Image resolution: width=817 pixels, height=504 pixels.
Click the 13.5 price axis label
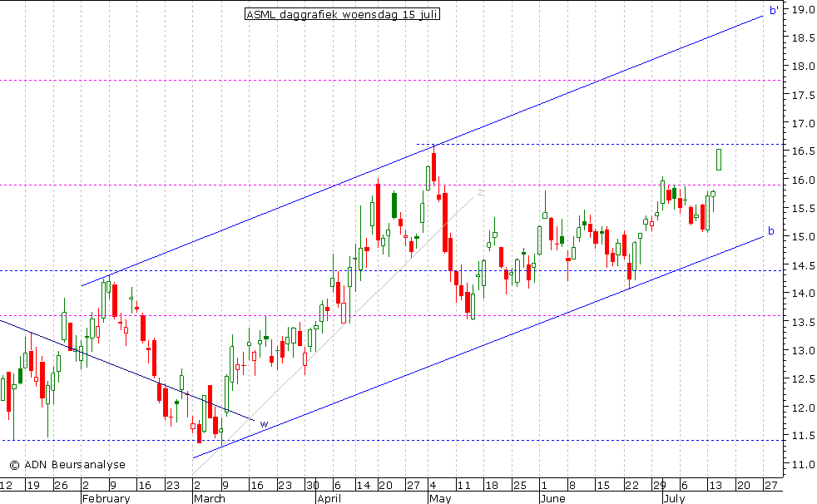(x=803, y=323)
